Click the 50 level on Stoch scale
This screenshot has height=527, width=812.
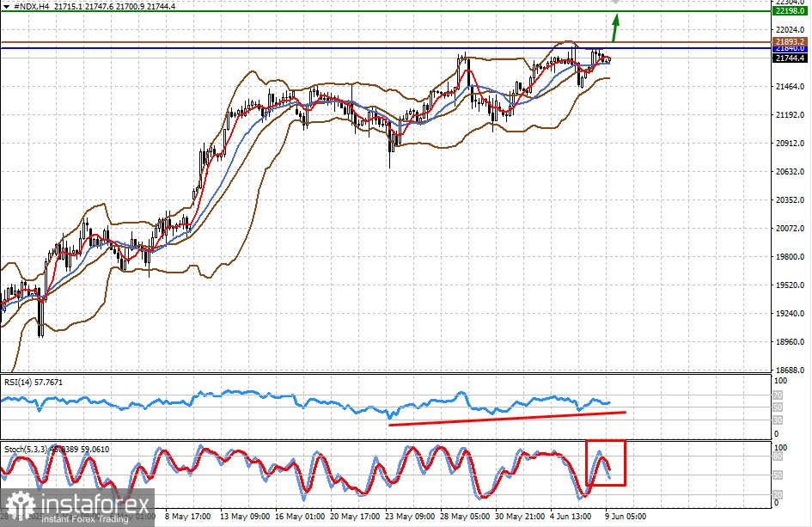(778, 475)
